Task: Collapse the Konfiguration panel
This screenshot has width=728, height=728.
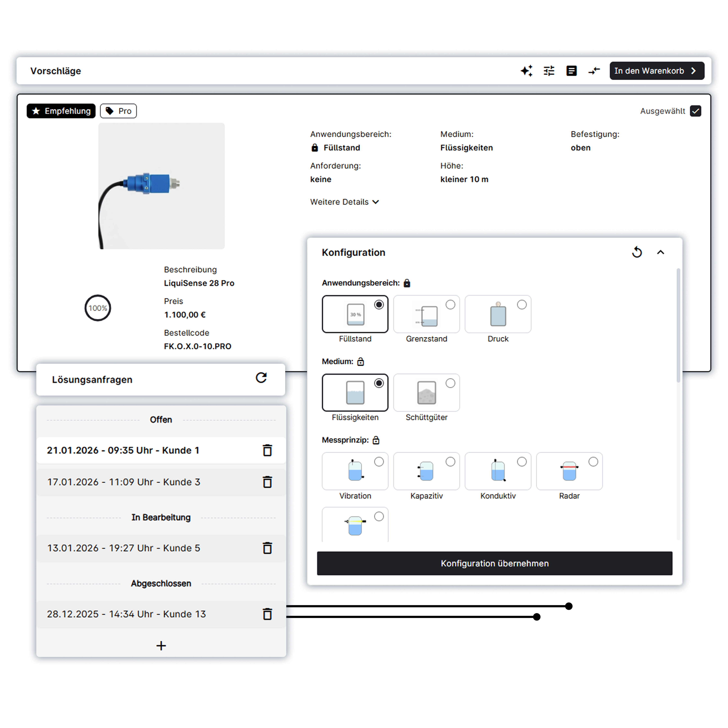Action: (660, 252)
